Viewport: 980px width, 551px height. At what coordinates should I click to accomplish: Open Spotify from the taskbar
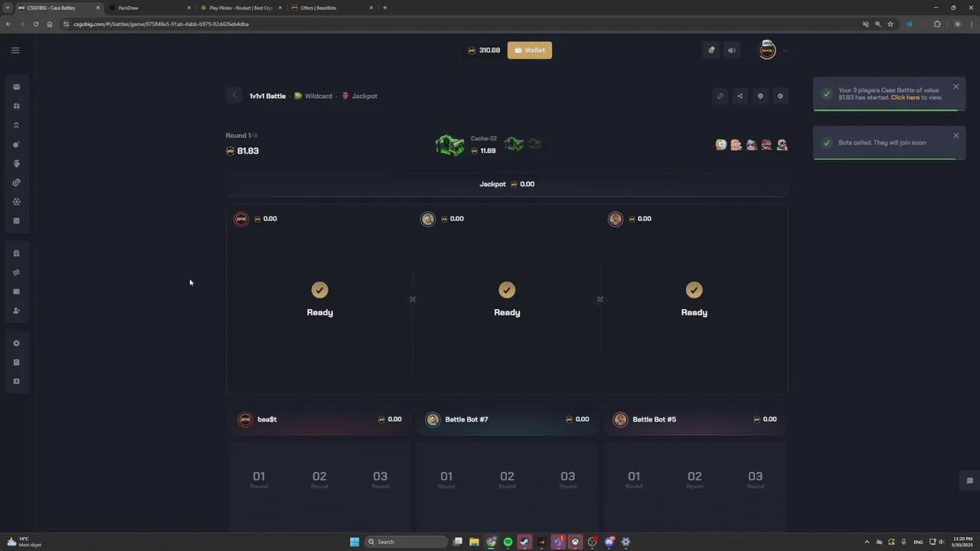(x=508, y=542)
